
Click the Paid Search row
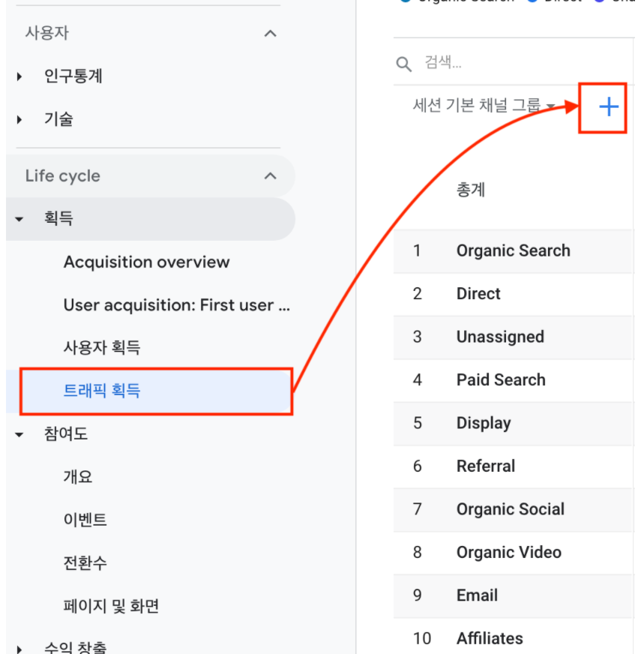pos(514,380)
